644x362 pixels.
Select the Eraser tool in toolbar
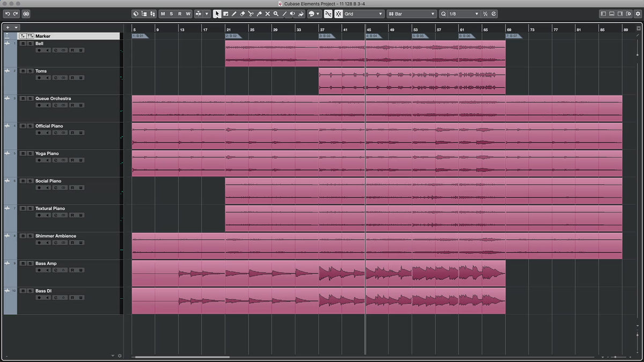coord(242,14)
